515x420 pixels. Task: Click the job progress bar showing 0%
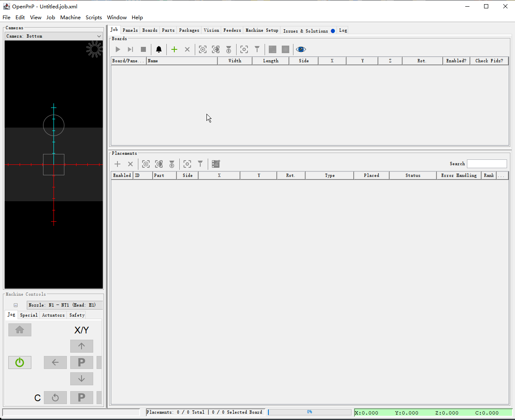click(x=309, y=412)
